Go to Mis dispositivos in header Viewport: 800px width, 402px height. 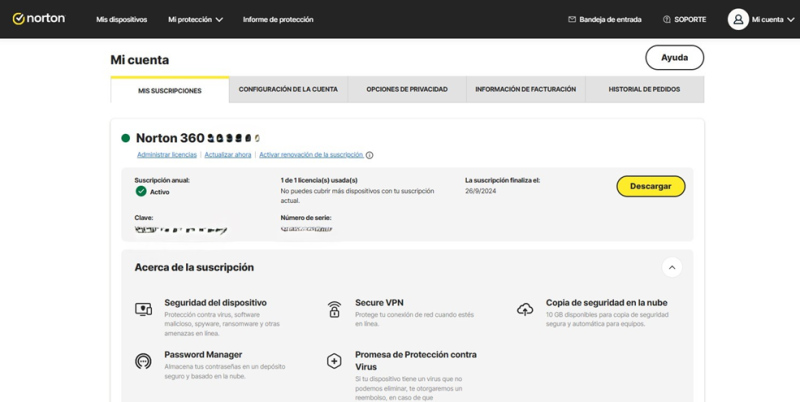[121, 19]
